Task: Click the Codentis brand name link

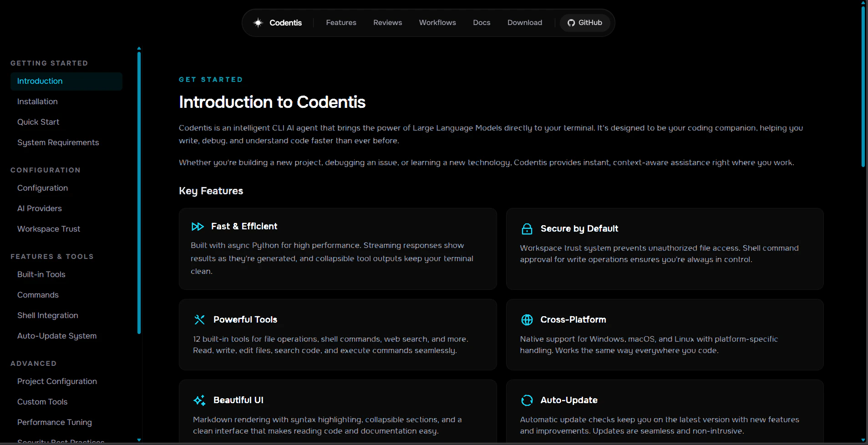Action: click(x=286, y=23)
